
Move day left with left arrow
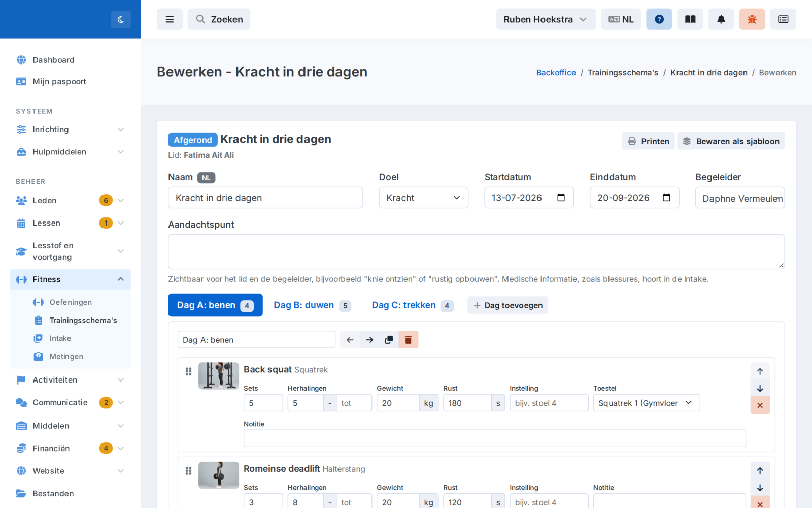[350, 340]
